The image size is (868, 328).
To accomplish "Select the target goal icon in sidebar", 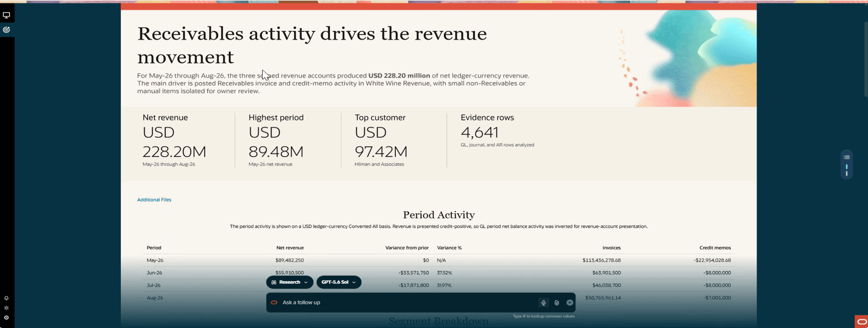I will tap(6, 30).
